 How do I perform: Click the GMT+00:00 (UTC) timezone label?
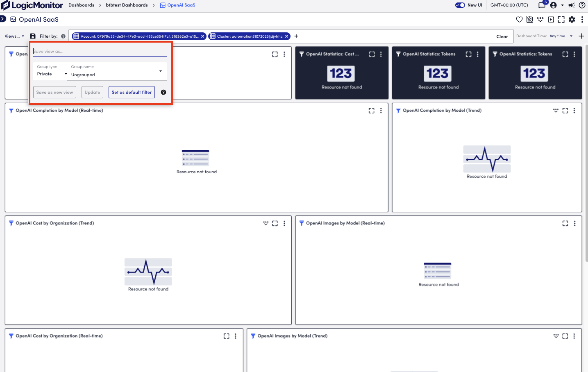[x=509, y=5]
